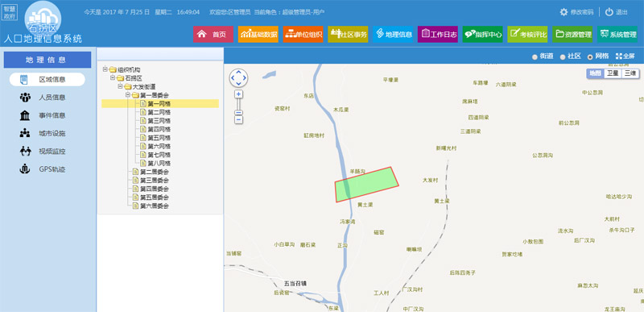644x312 pixels.
Task: Open GPS轨迹 icon in sidebar
Action: pos(25,169)
